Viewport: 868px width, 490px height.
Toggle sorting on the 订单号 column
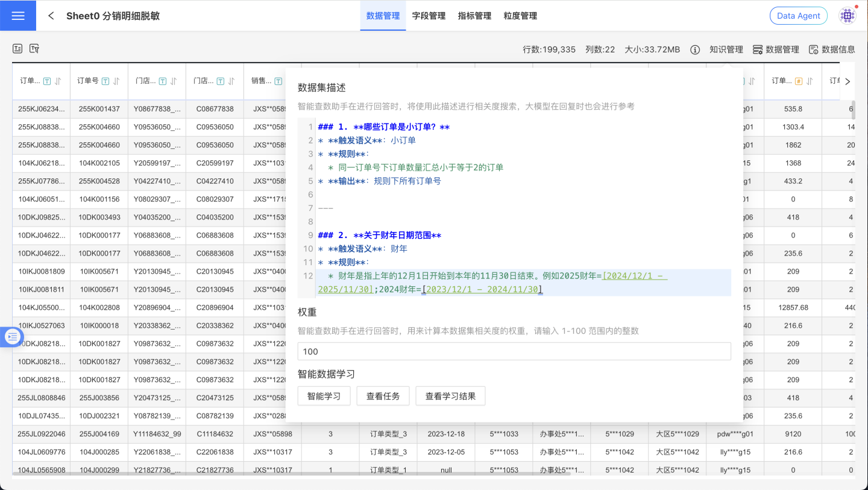(117, 81)
